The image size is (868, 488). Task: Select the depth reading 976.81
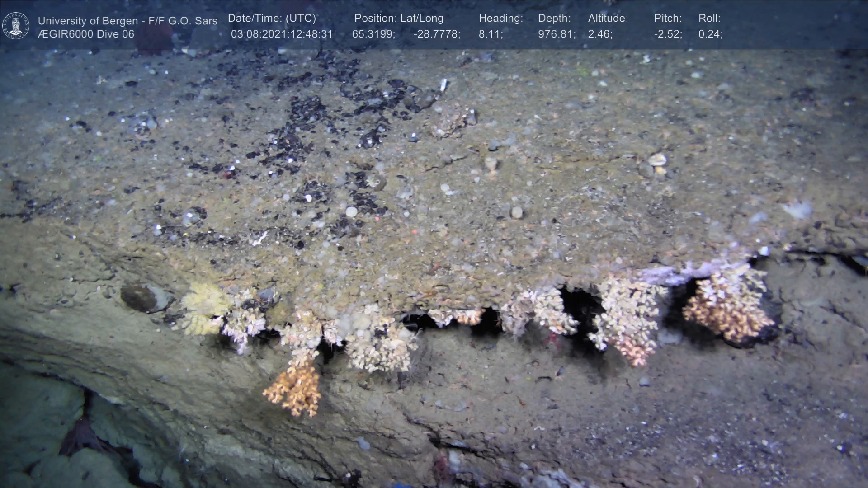point(557,34)
